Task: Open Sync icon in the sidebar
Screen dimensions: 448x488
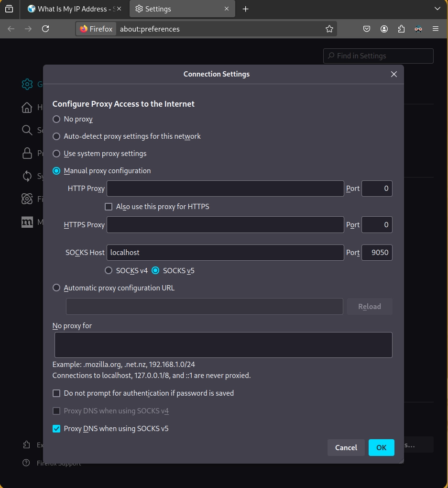Action: pos(27,176)
